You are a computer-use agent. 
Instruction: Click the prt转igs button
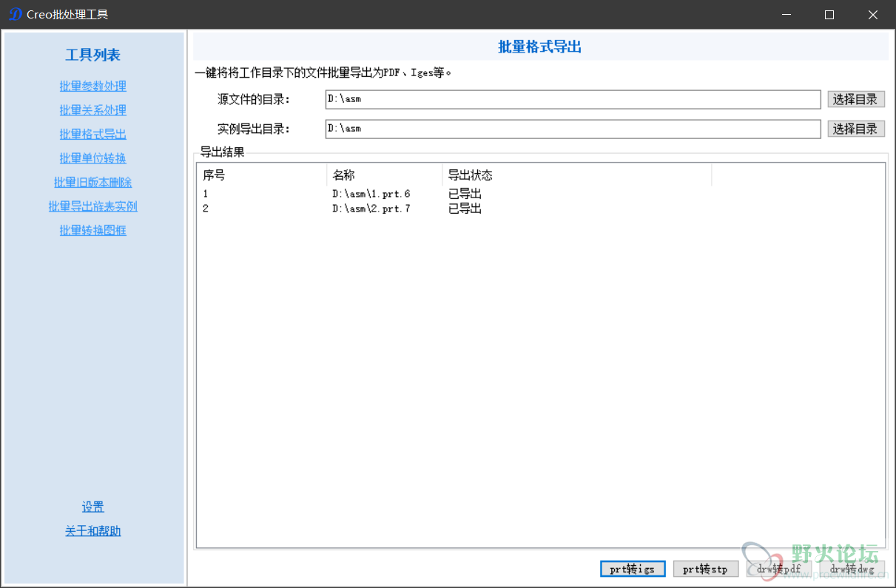[x=633, y=569]
